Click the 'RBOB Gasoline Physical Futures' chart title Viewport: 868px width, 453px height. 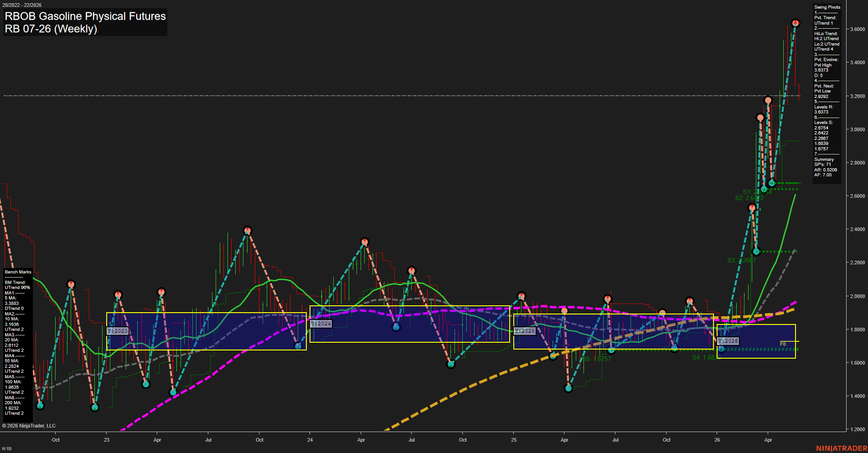pyautogui.click(x=85, y=16)
